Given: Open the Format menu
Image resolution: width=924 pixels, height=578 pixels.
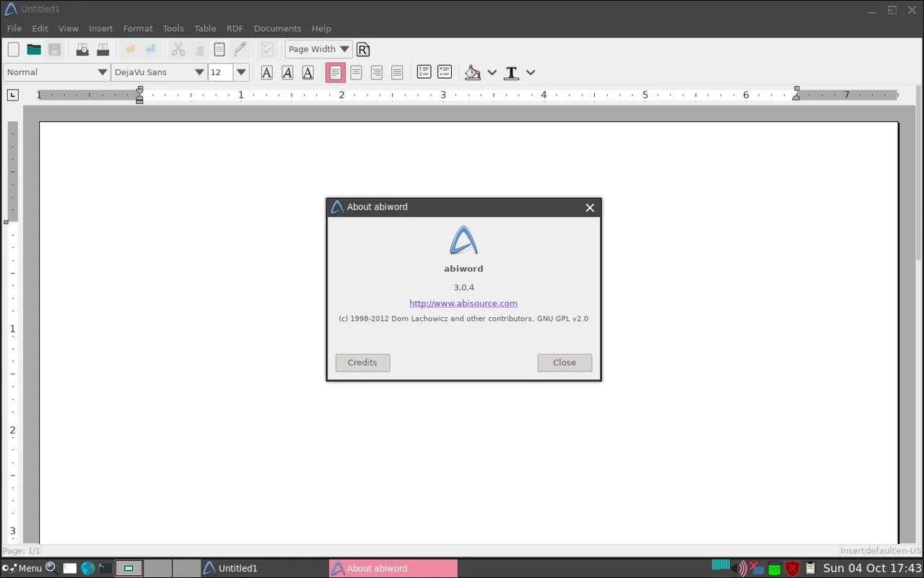Looking at the screenshot, I should tap(138, 28).
